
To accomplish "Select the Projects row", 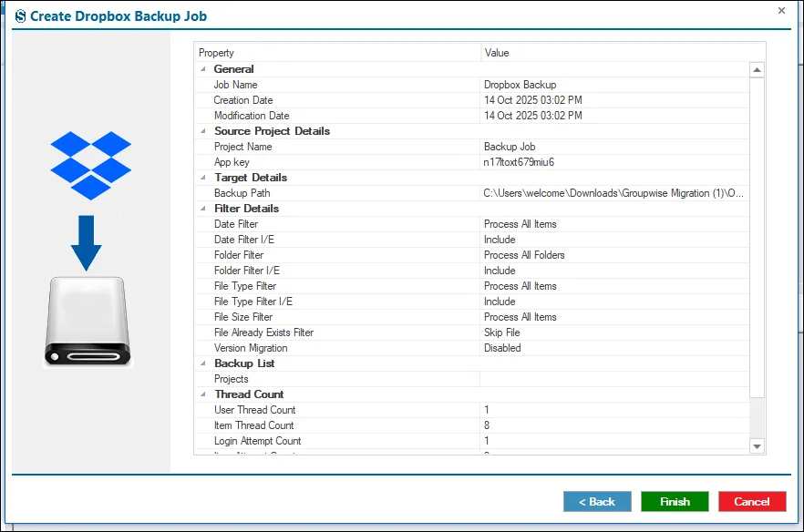I will click(472, 379).
